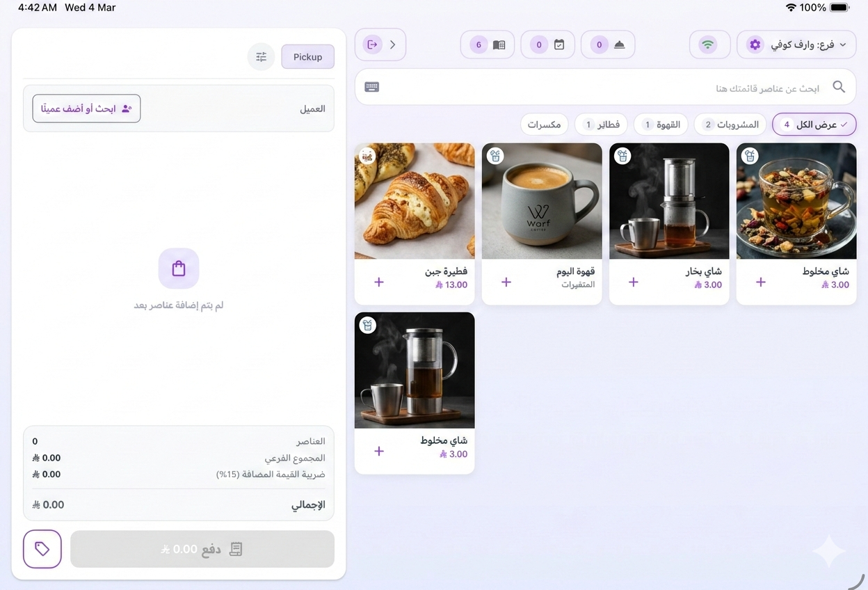This screenshot has width=868, height=590.
Task: Toggle the Pickup order type
Action: pos(307,57)
